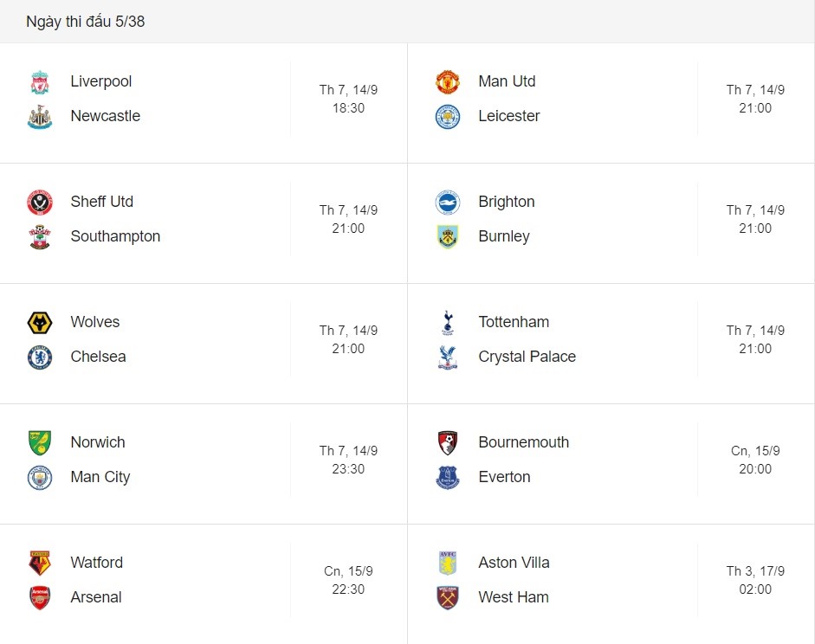Click the West Ham crest
Viewport: 815px width, 644px height.
click(448, 598)
